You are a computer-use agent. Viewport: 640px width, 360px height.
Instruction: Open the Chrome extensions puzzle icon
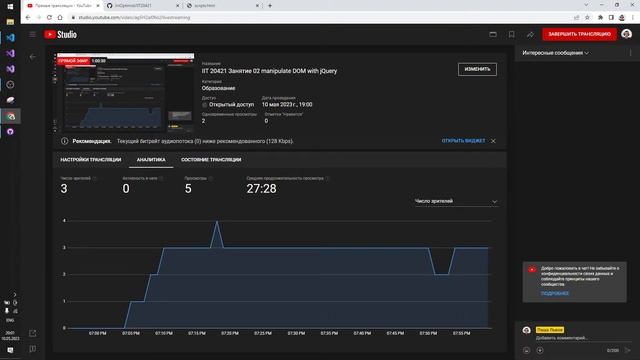600,18
